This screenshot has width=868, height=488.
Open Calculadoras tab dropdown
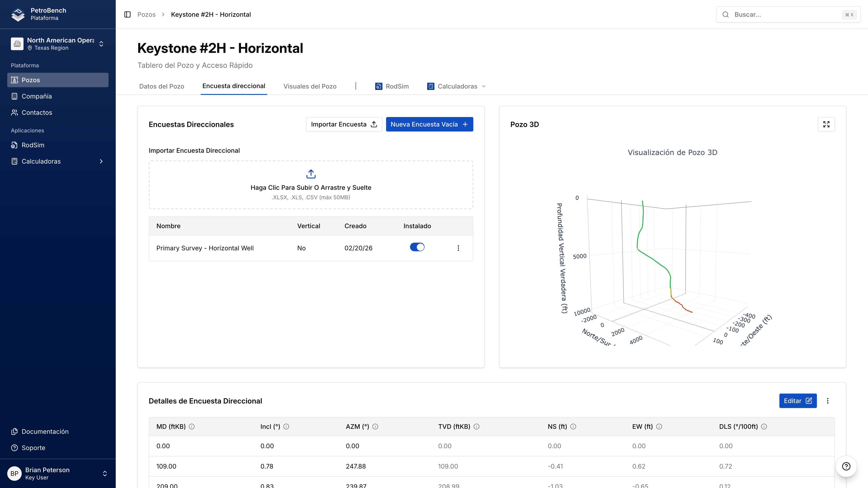[x=457, y=86]
